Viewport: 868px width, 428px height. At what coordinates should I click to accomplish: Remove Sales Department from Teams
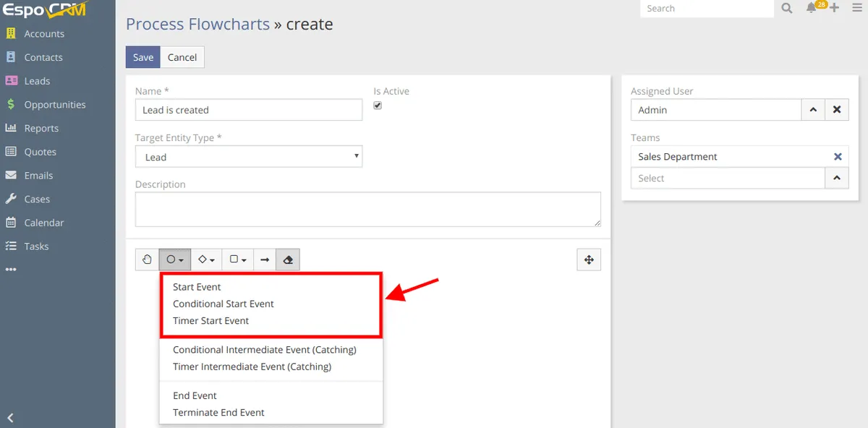tap(838, 157)
